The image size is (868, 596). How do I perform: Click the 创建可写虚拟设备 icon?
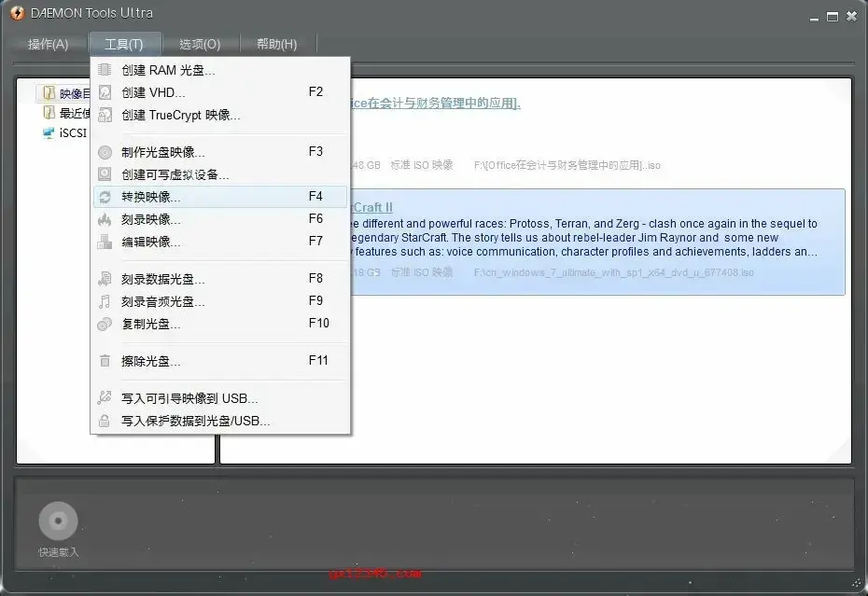point(105,174)
